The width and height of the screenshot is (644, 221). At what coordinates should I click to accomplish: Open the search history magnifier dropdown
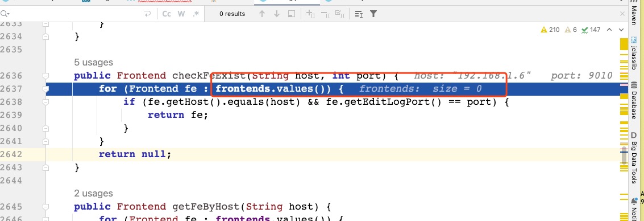[5, 14]
